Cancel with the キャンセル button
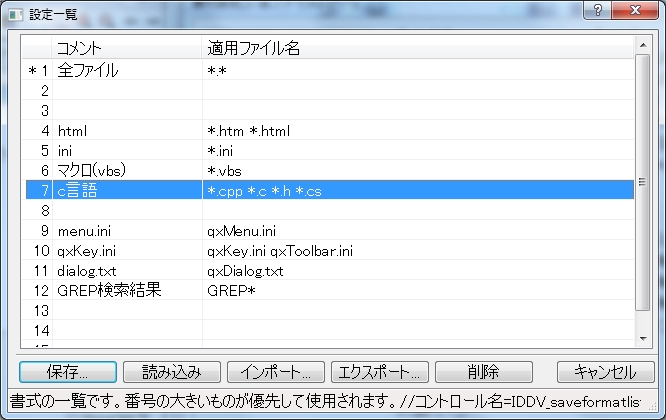 (604, 371)
